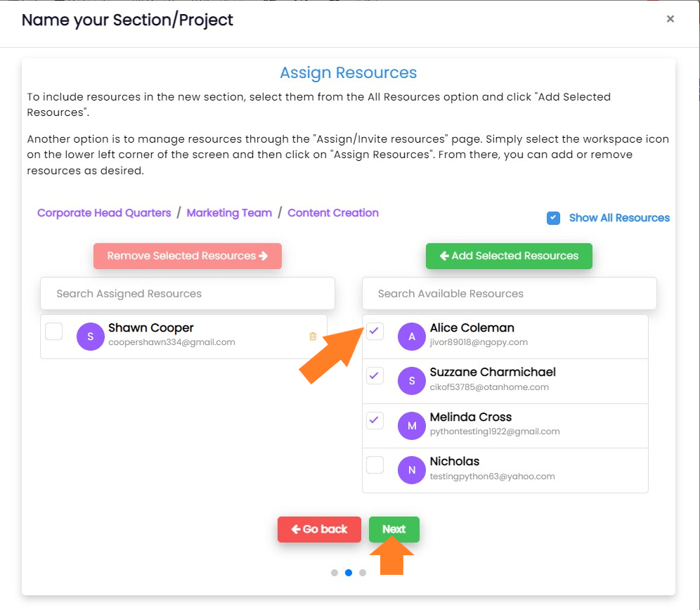
Task: Disable the Show All Resources toggle
Action: coord(553,218)
